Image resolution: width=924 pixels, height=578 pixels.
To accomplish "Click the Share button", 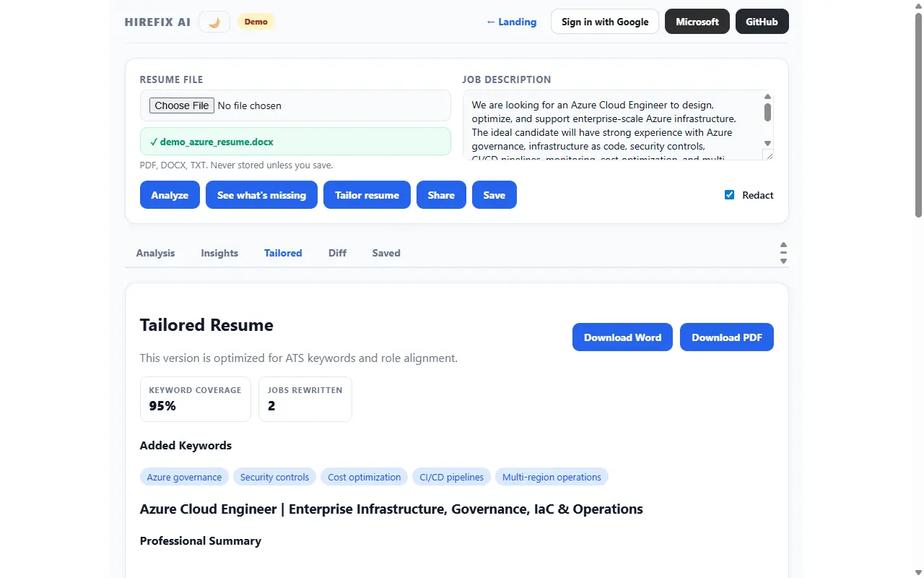I will pyautogui.click(x=441, y=195).
